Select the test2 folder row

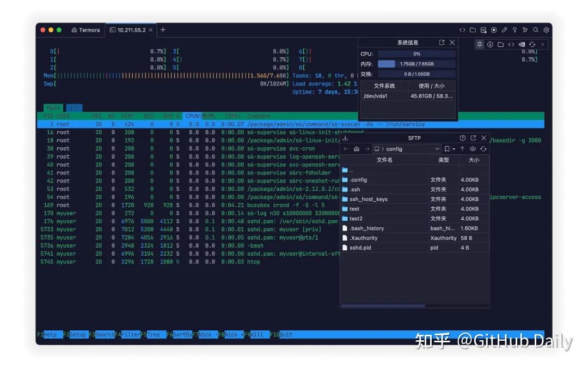[x=415, y=219]
